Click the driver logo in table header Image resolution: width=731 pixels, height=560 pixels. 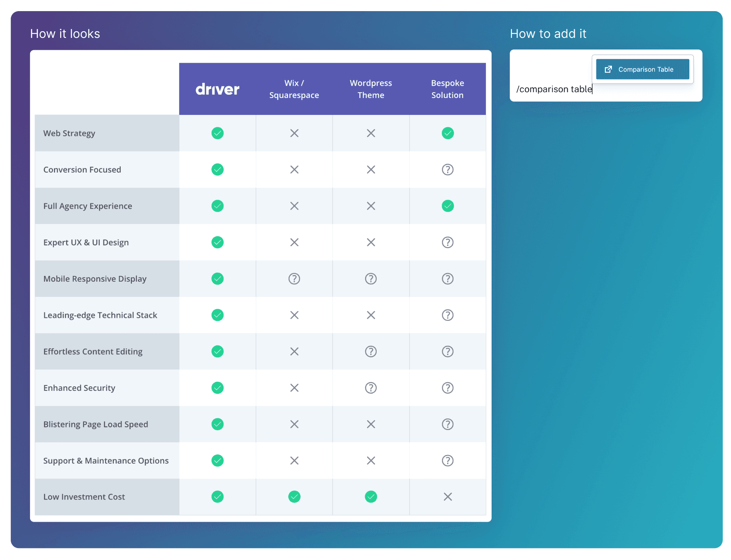click(217, 89)
